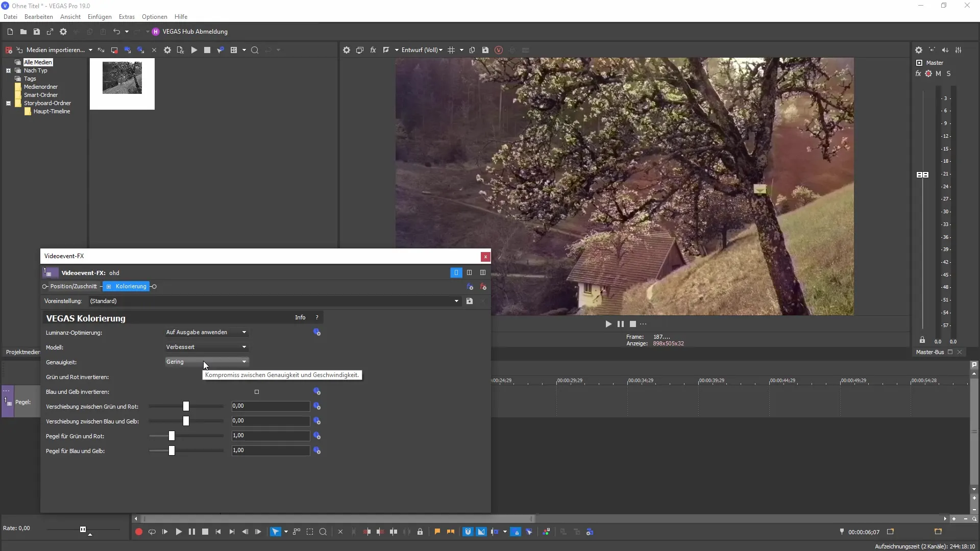
Task: Open preview quality Entwurf (Voll) dropdown
Action: point(422,50)
